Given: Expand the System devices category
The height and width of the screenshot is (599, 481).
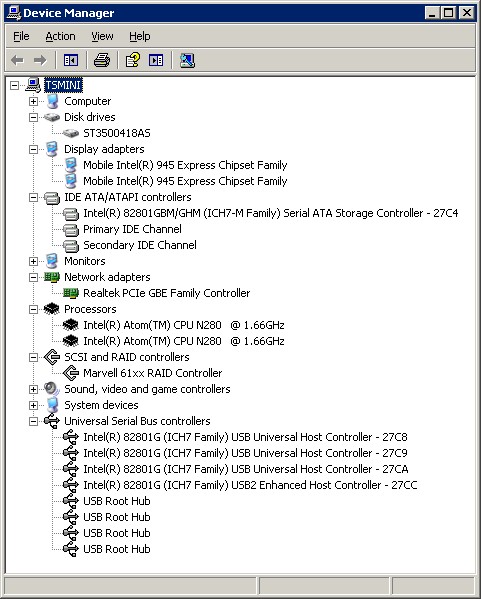Looking at the screenshot, I should point(34,405).
